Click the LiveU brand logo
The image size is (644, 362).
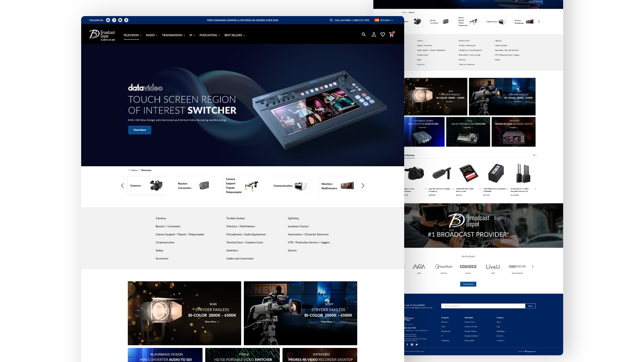tap(493, 267)
